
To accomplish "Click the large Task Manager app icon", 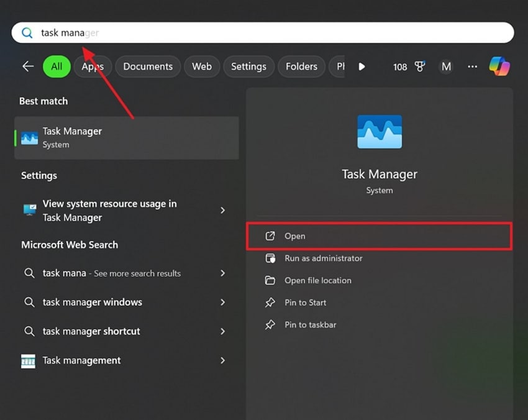I will [380, 132].
